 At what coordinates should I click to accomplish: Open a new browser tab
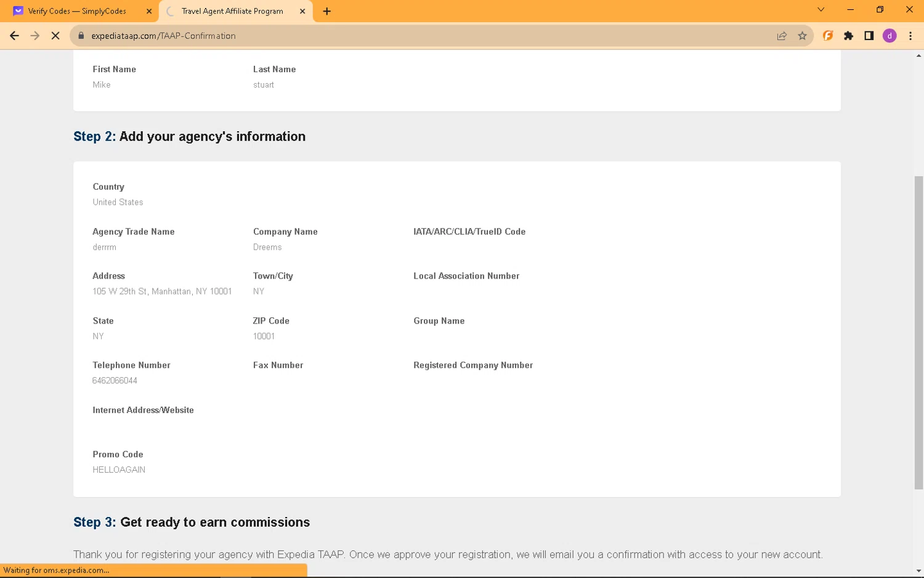coord(327,11)
